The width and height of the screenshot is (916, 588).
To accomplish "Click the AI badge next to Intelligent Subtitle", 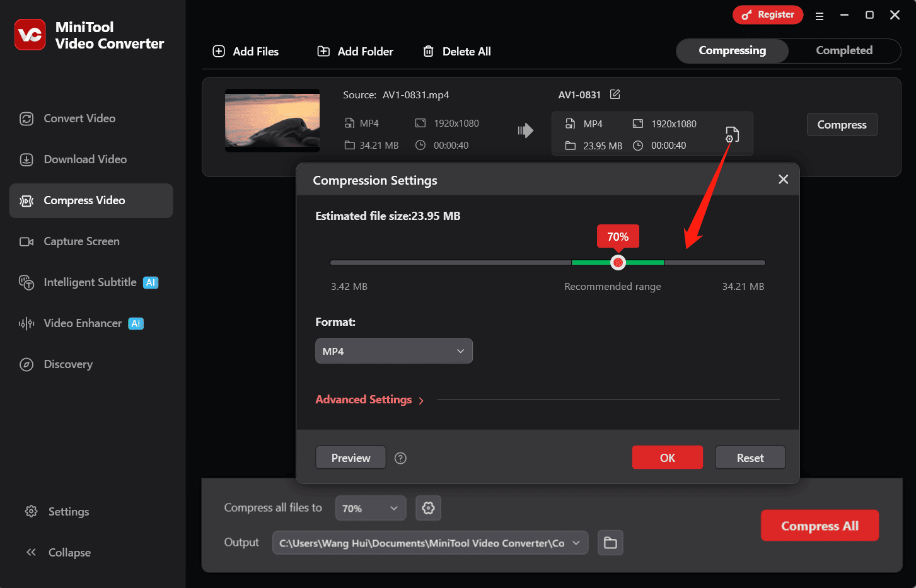I will click(151, 282).
